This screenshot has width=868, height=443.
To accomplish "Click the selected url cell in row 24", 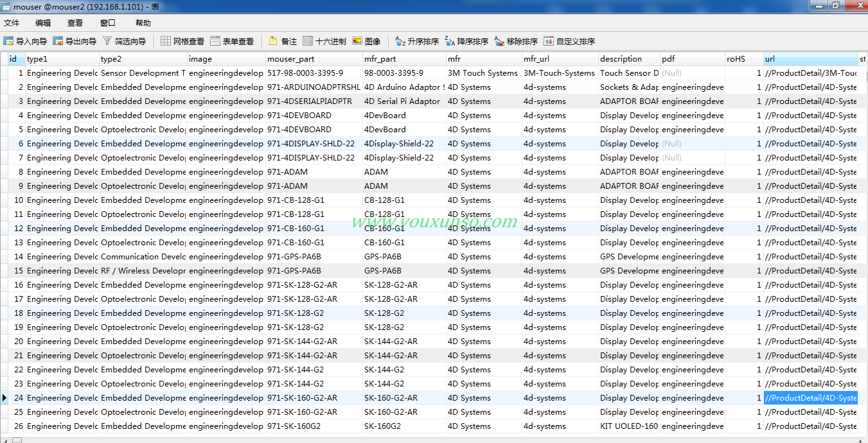I will [811, 398].
